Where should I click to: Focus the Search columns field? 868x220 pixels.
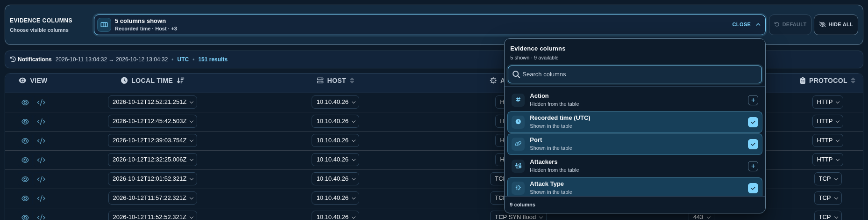tap(635, 74)
